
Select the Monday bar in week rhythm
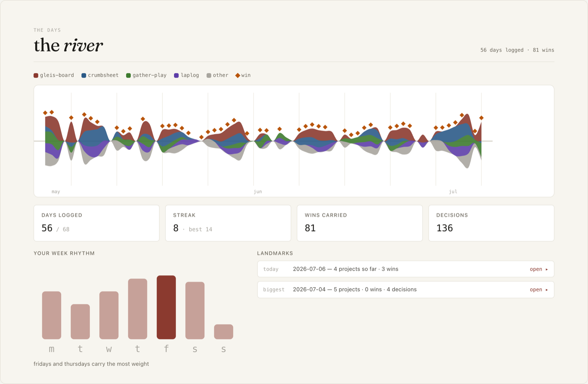tap(52, 315)
